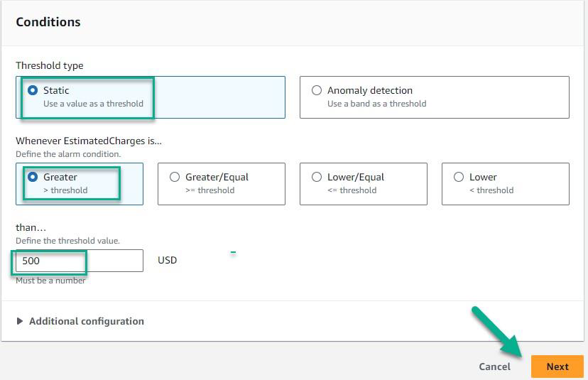Choose the Anomaly detection radio button
Viewport: 588px width, 380px height.
click(x=317, y=91)
